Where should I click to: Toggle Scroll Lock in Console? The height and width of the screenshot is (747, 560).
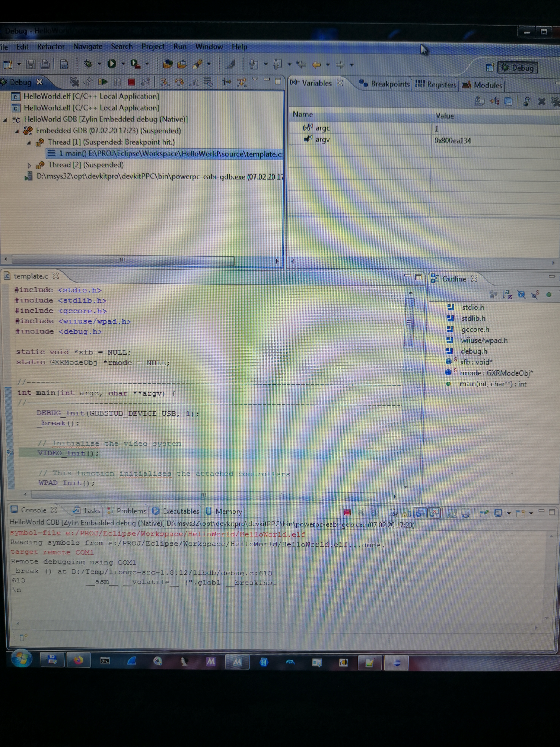click(x=407, y=513)
